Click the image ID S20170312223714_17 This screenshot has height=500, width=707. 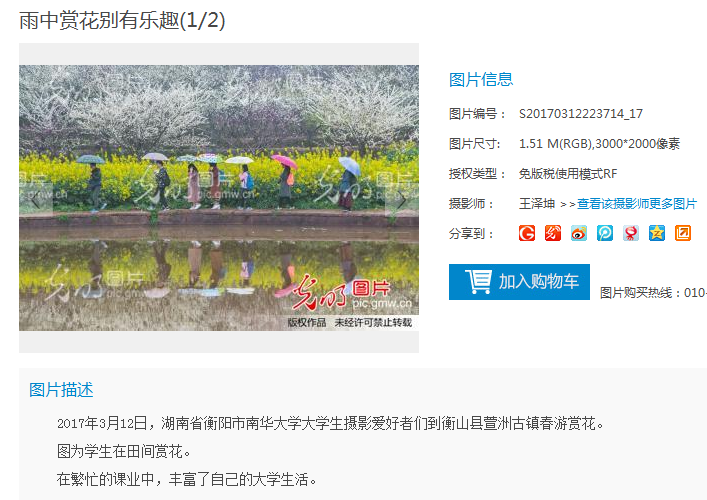click(581, 114)
